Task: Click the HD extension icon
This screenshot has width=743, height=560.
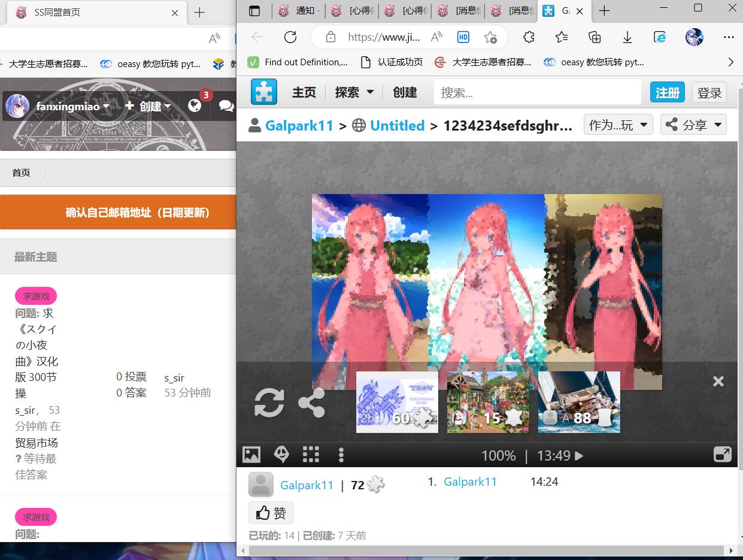Action: 463,37
